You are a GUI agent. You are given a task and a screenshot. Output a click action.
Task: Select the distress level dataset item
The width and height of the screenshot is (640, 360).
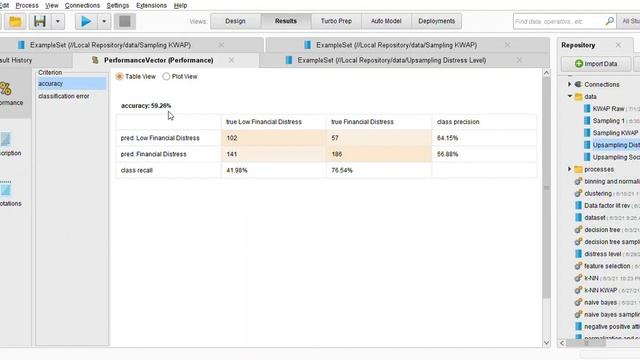pyautogui.click(x=602, y=254)
